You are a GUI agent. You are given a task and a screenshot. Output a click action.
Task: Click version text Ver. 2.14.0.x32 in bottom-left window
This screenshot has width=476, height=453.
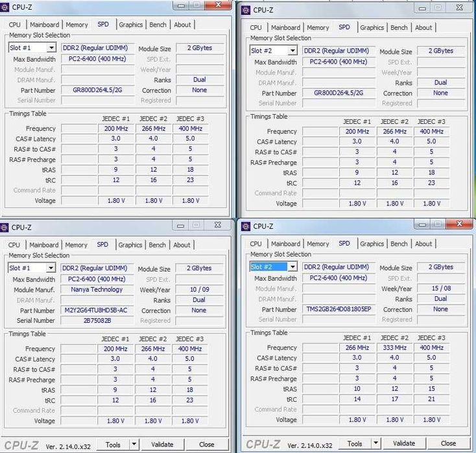68,447
